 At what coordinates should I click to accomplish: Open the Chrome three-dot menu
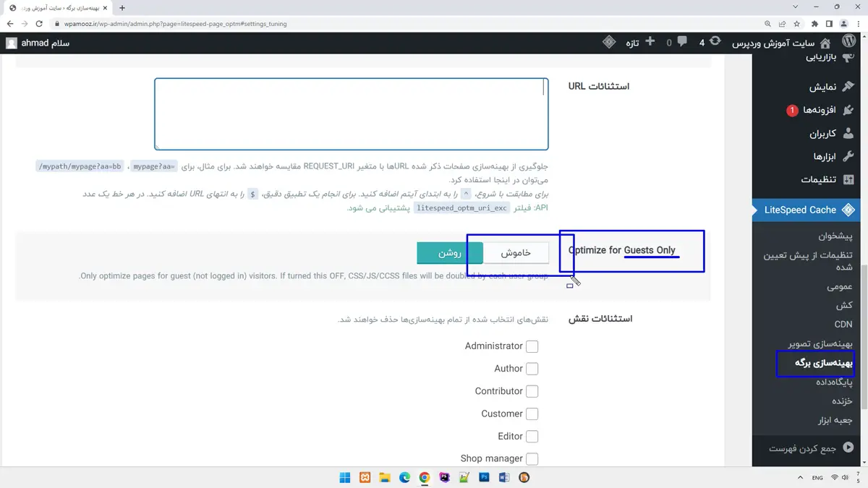pyautogui.click(x=857, y=23)
